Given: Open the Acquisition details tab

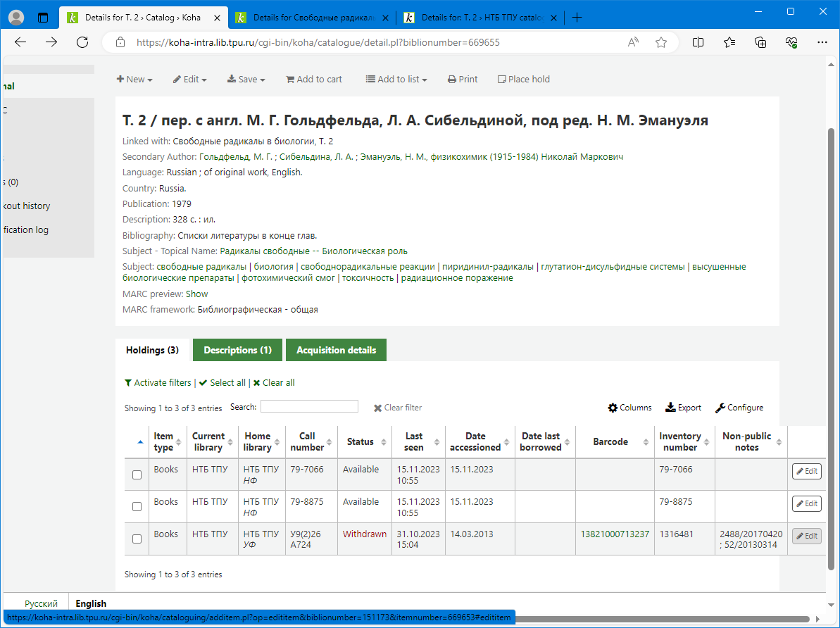Looking at the screenshot, I should (336, 350).
